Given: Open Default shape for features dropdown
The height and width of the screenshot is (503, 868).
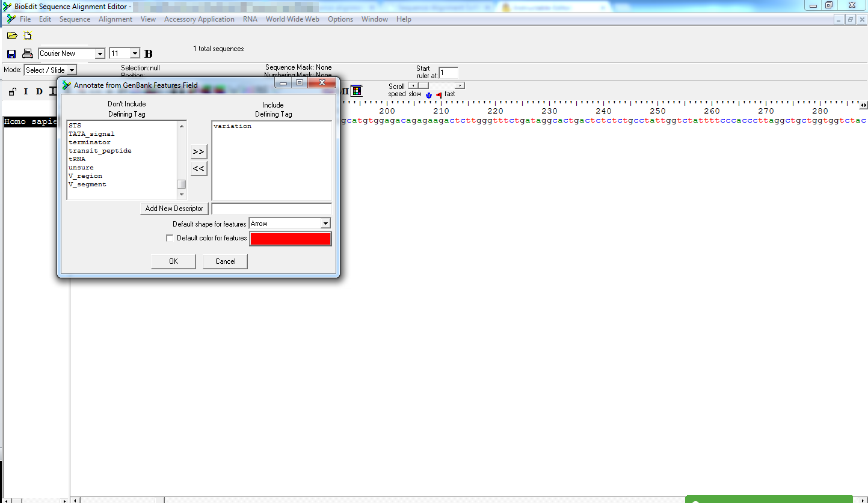Looking at the screenshot, I should point(325,224).
